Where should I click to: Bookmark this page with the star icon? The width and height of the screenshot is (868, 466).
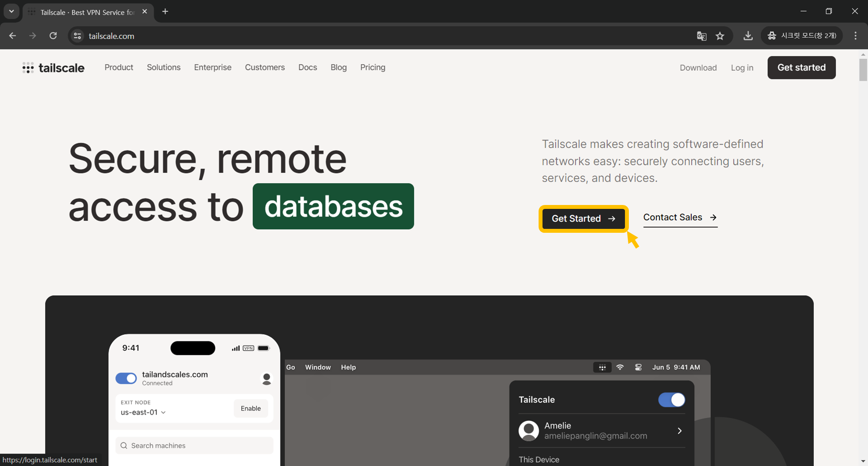coord(720,36)
